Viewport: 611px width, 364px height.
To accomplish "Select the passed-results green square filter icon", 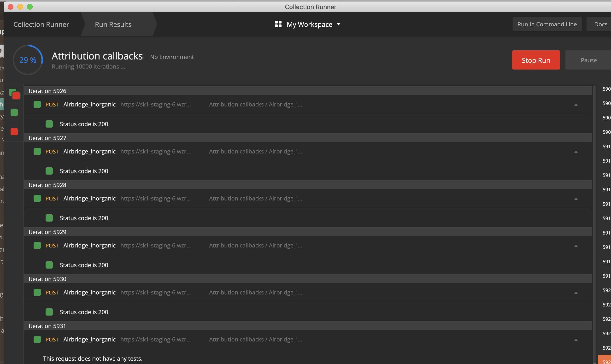I will (x=14, y=113).
